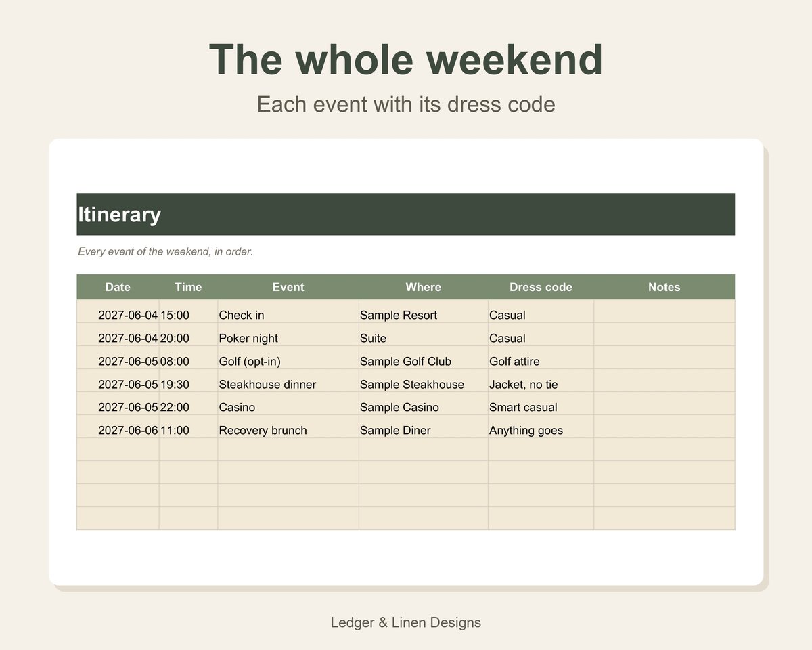The image size is (812, 650).
Task: Select the Notes column header
Action: click(664, 287)
